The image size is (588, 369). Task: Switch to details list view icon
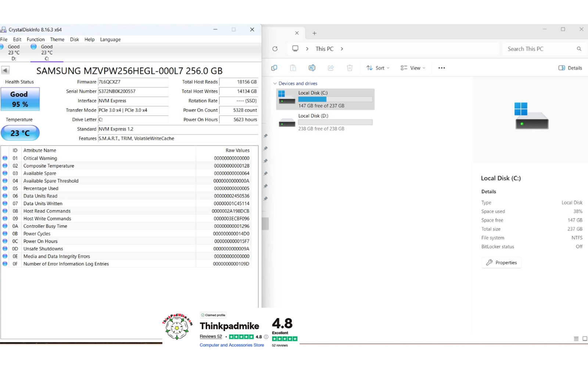click(x=576, y=339)
